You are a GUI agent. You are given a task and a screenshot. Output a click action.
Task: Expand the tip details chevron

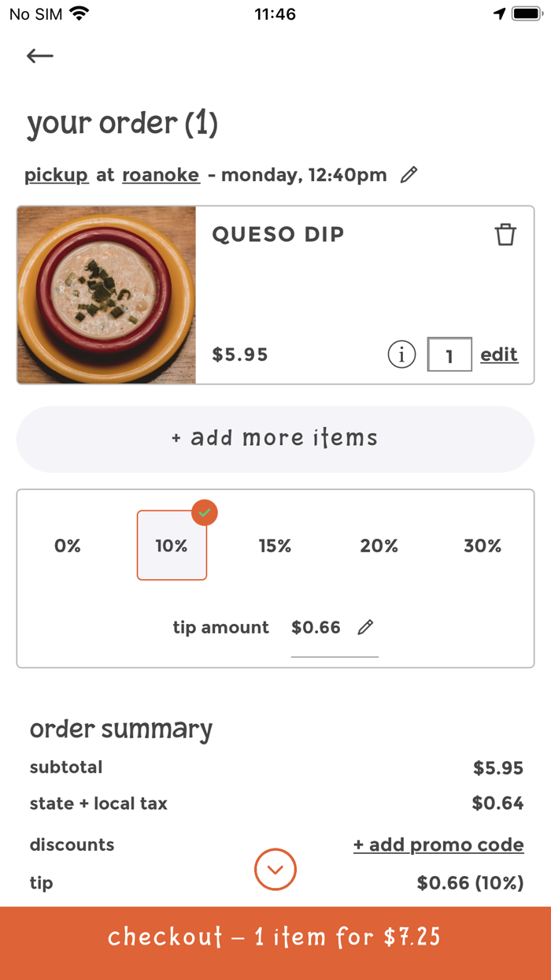(275, 870)
